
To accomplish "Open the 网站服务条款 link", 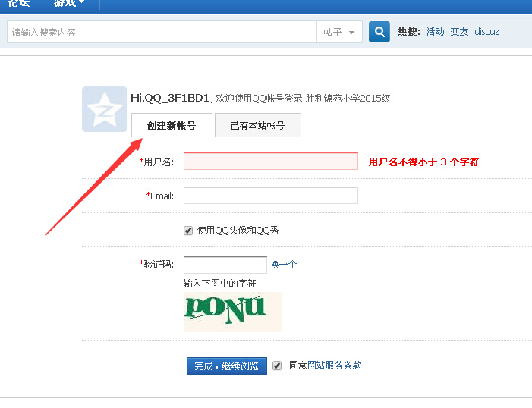I will point(334,366).
